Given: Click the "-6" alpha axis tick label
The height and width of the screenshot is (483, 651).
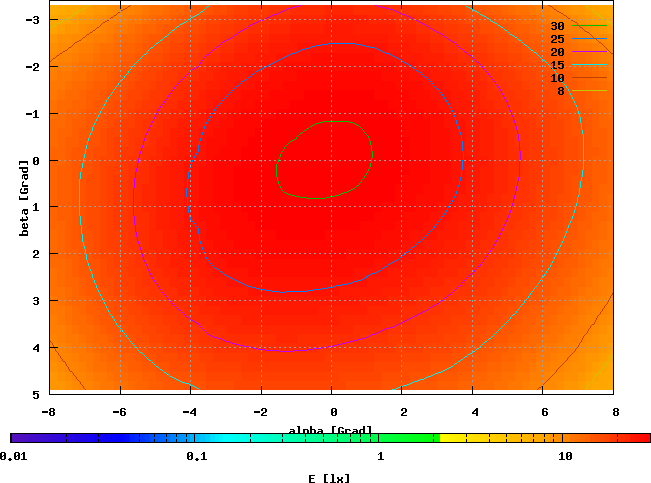Looking at the screenshot, I should pyautogui.click(x=119, y=412).
